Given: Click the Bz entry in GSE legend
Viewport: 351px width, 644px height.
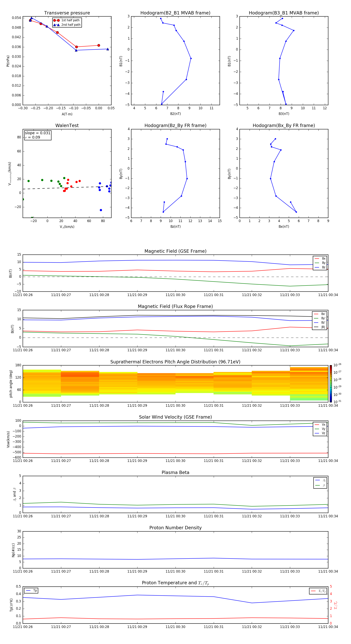Looking at the screenshot, I should [320, 268].
